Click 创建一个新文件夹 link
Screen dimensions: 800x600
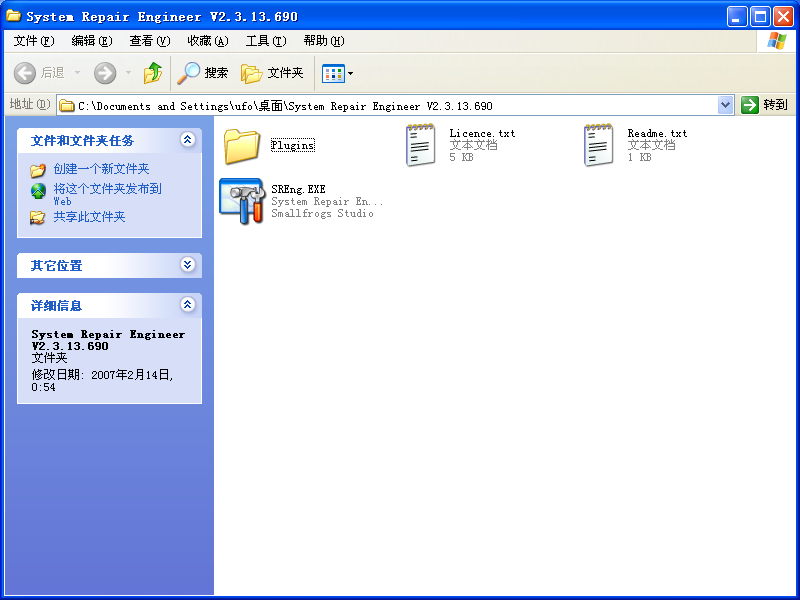[102, 169]
